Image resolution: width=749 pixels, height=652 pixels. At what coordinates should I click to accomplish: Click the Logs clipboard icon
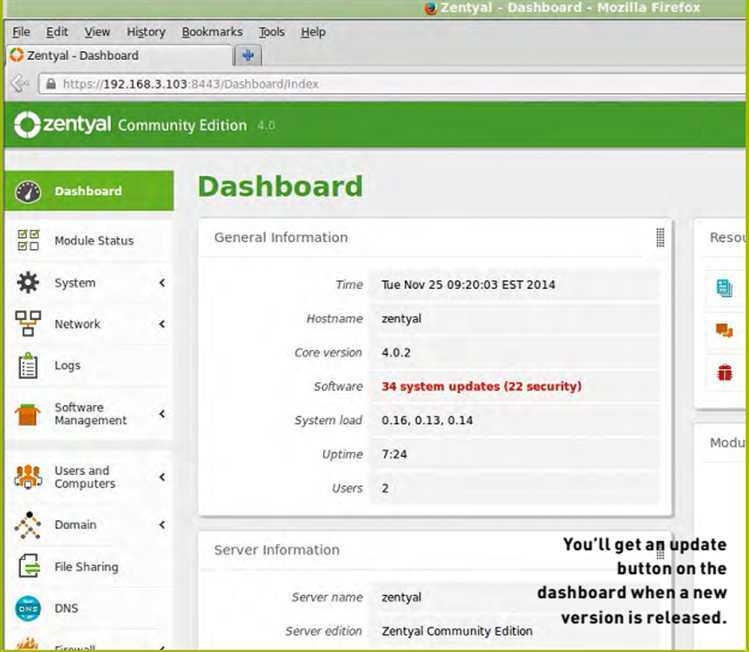click(x=28, y=365)
